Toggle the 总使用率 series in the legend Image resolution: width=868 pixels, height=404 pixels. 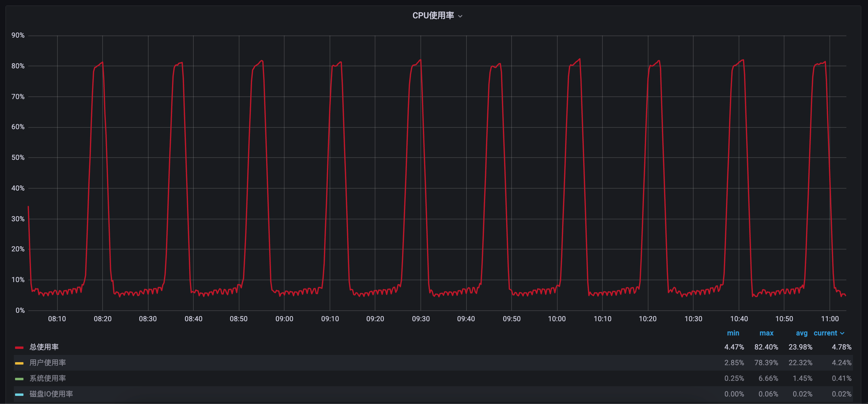pos(44,347)
